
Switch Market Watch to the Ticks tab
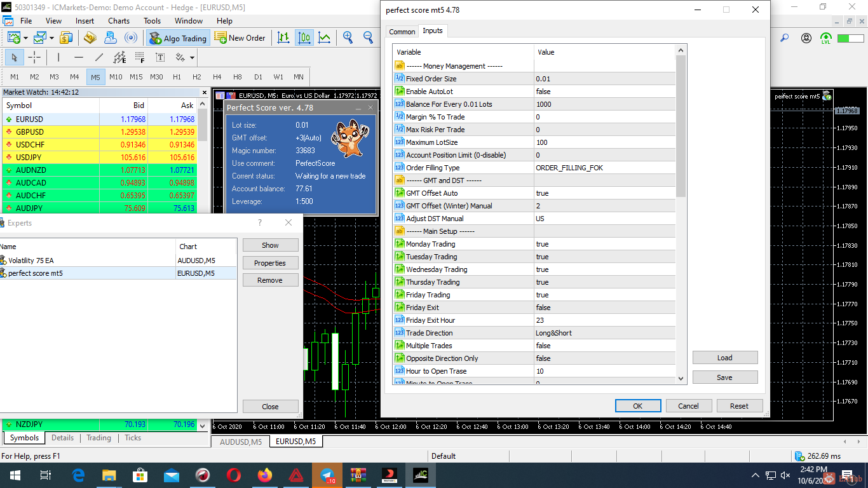tap(133, 438)
